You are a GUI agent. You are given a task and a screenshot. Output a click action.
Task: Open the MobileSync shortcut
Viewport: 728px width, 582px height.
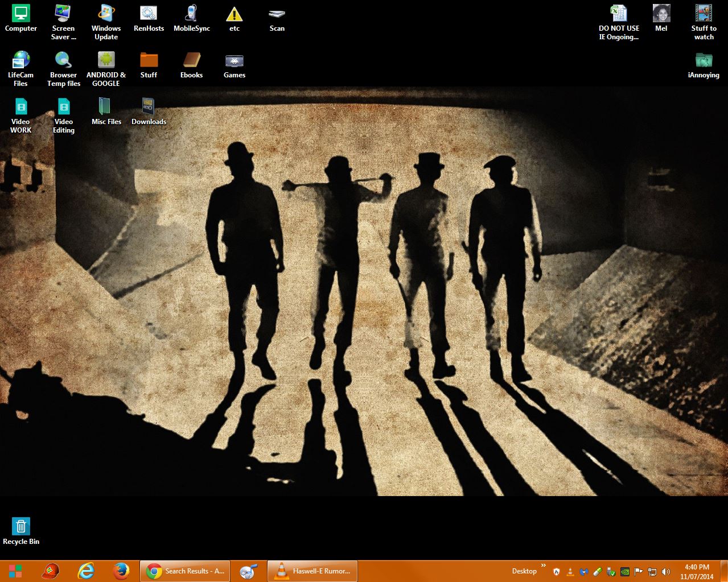pyautogui.click(x=192, y=19)
